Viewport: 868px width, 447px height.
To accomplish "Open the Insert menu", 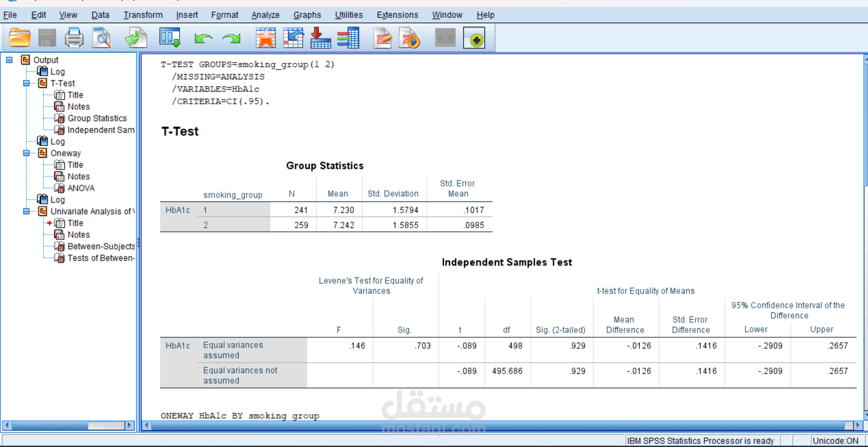I will coord(187,15).
